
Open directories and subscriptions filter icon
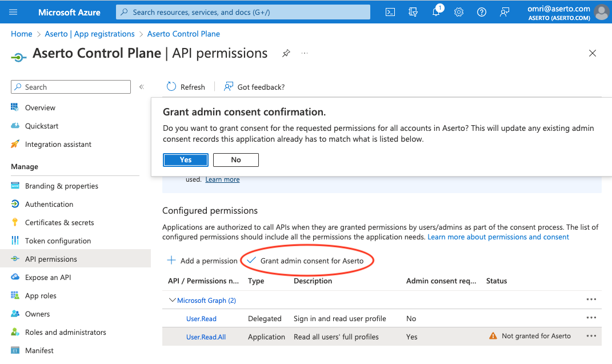[413, 12]
